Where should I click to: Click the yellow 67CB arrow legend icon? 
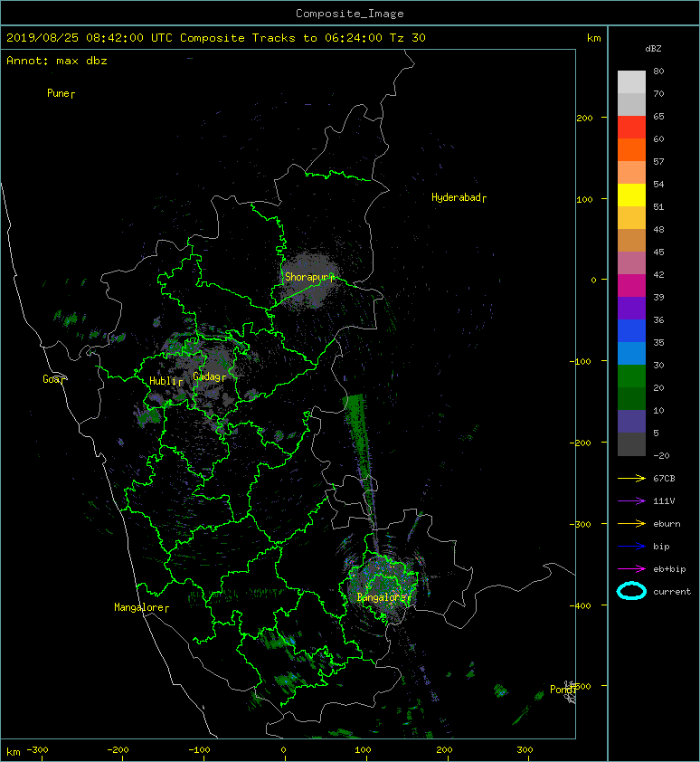coord(631,478)
